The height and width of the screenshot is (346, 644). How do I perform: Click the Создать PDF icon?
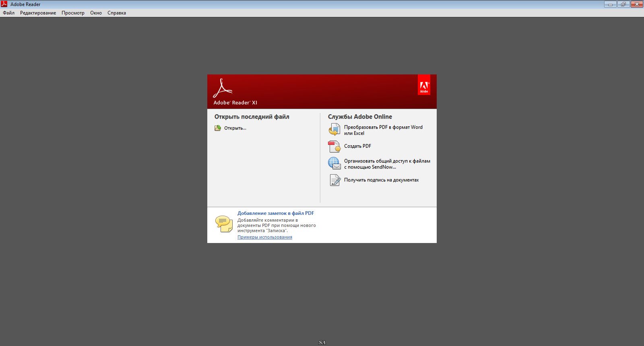tap(334, 146)
